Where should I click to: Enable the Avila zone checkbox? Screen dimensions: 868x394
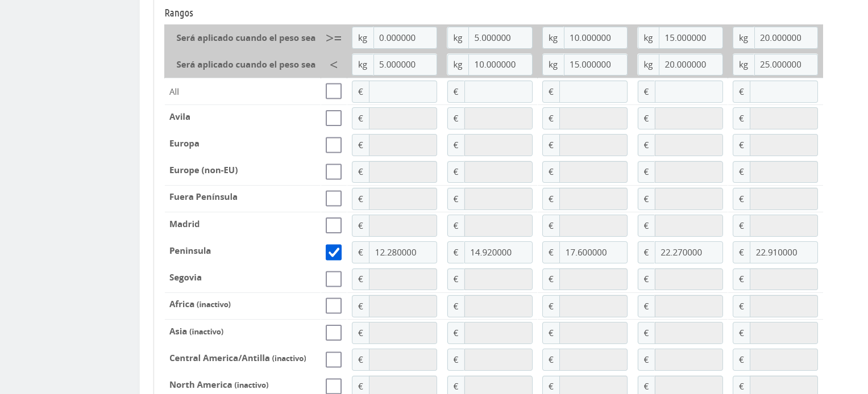[x=334, y=118]
